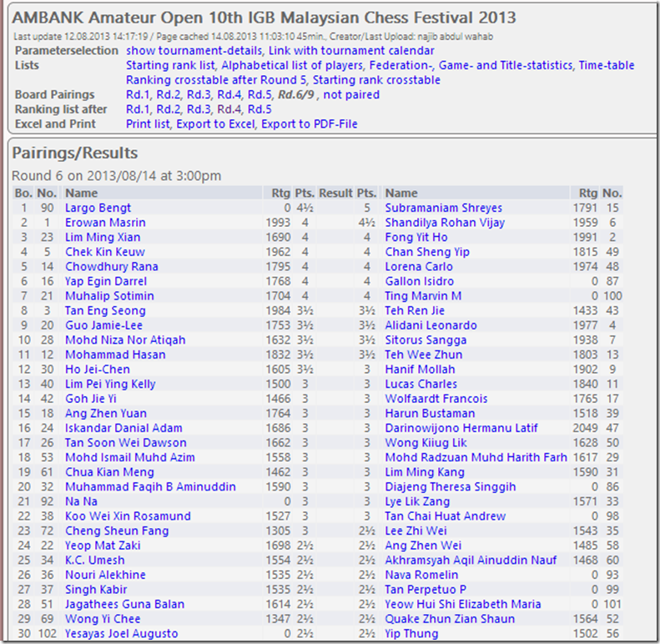The width and height of the screenshot is (660, 644).
Task: Open player Yap Egin Darrel
Action: coord(106,282)
